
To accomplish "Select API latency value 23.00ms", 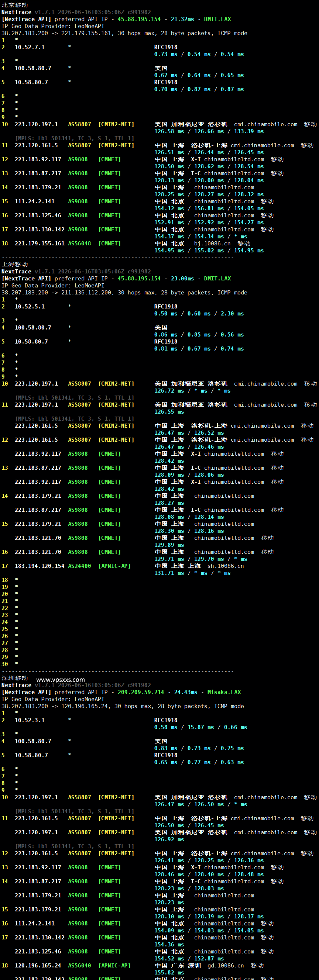I will 182,279.
